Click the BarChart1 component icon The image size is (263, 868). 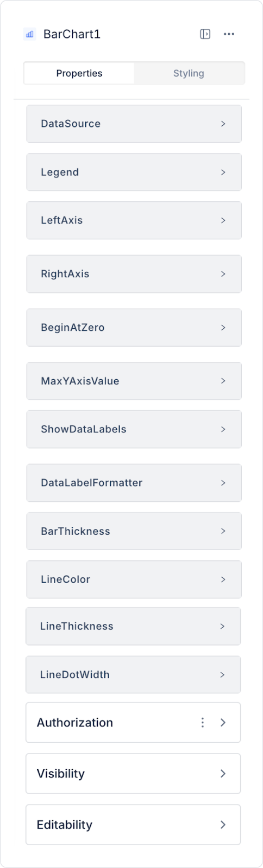click(30, 34)
